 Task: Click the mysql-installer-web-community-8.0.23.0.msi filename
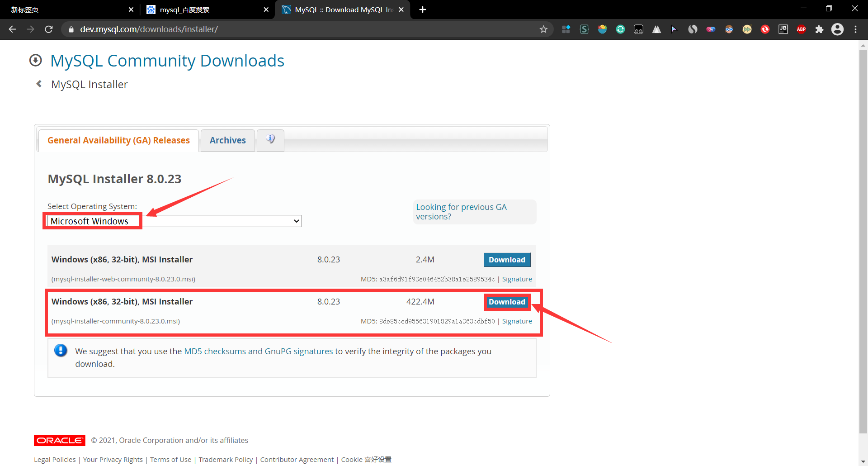(x=123, y=279)
